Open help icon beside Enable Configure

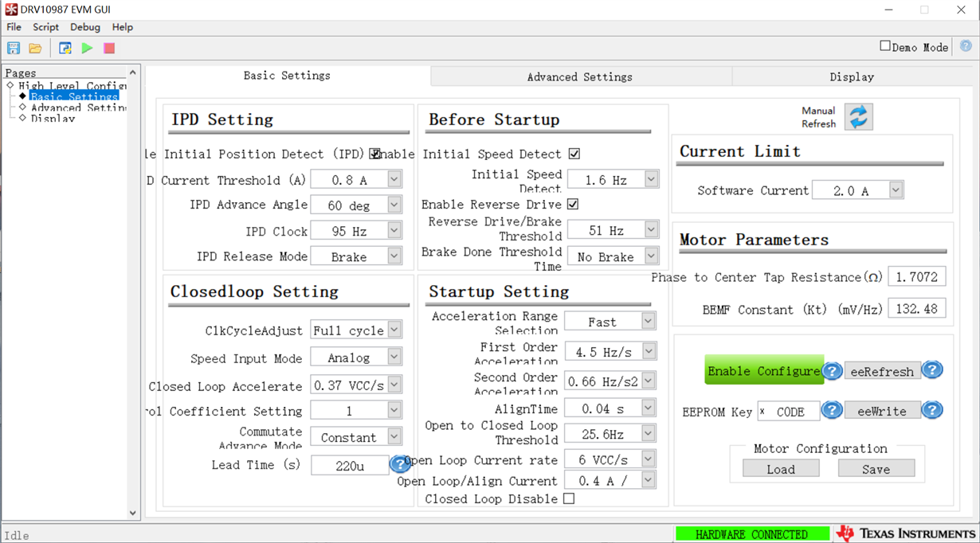pyautogui.click(x=832, y=371)
